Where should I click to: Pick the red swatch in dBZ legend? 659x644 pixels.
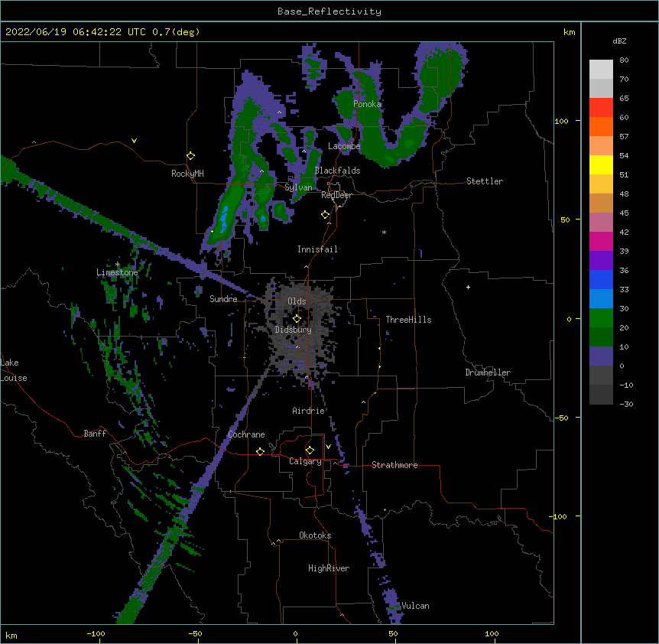tap(601, 108)
